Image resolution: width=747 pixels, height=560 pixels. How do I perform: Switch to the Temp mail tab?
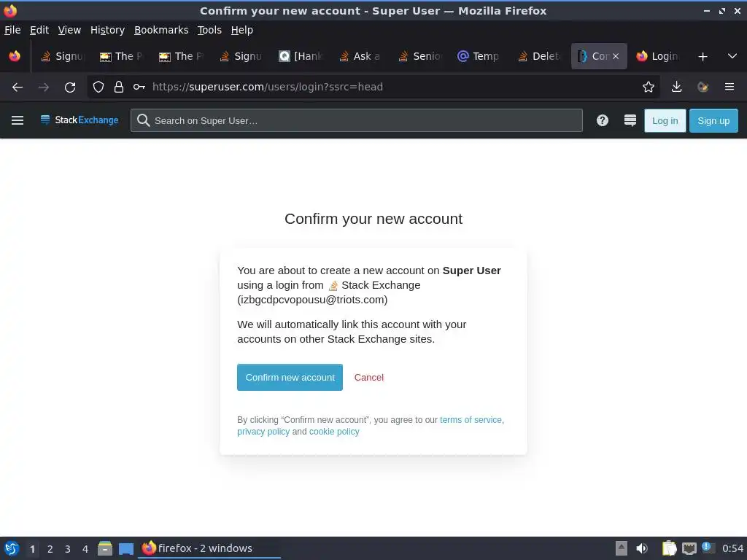click(480, 57)
